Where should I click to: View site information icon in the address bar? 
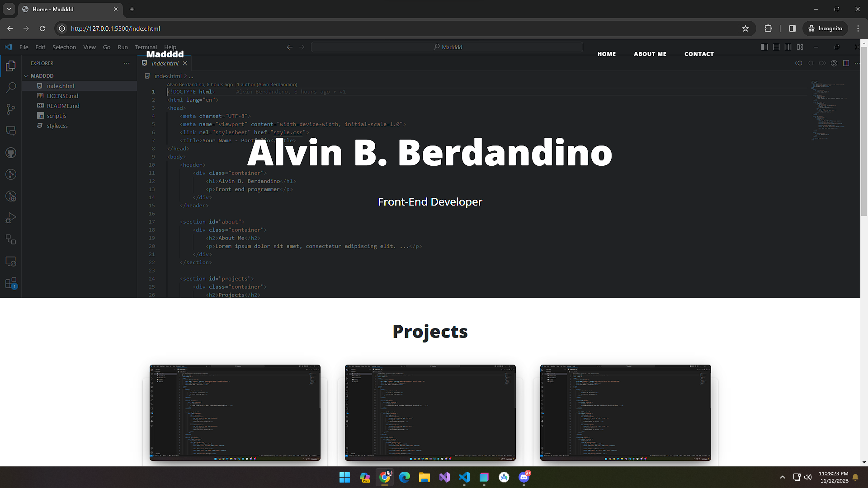[62, 28]
